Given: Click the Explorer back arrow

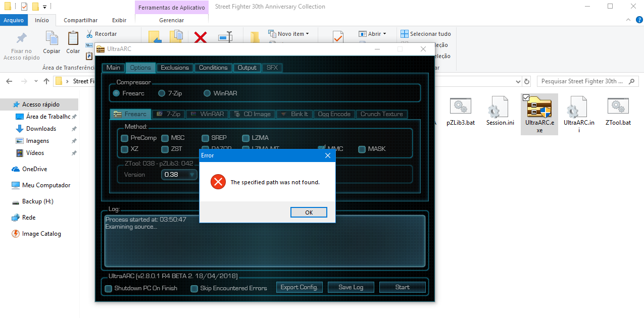Looking at the screenshot, I should [x=10, y=81].
